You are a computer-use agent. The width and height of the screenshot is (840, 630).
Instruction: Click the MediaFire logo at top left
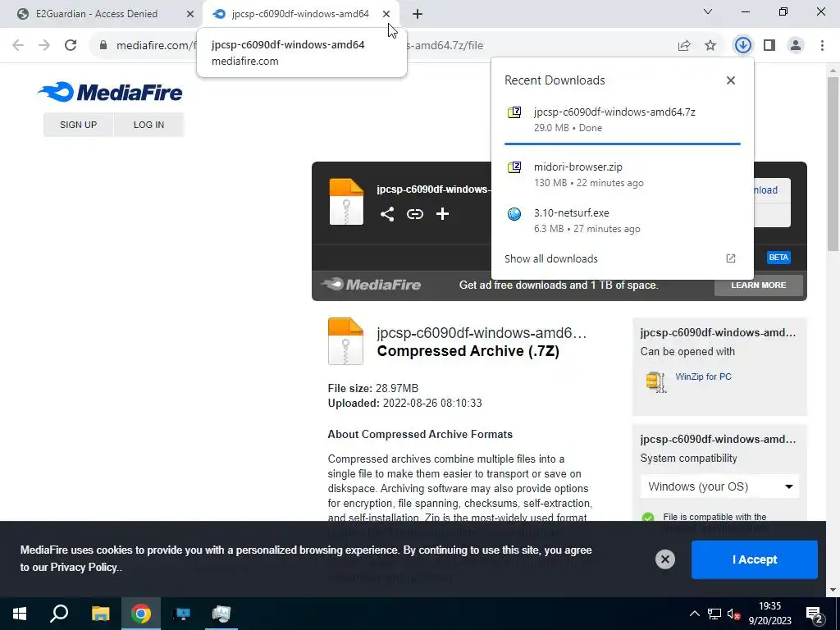click(x=111, y=92)
